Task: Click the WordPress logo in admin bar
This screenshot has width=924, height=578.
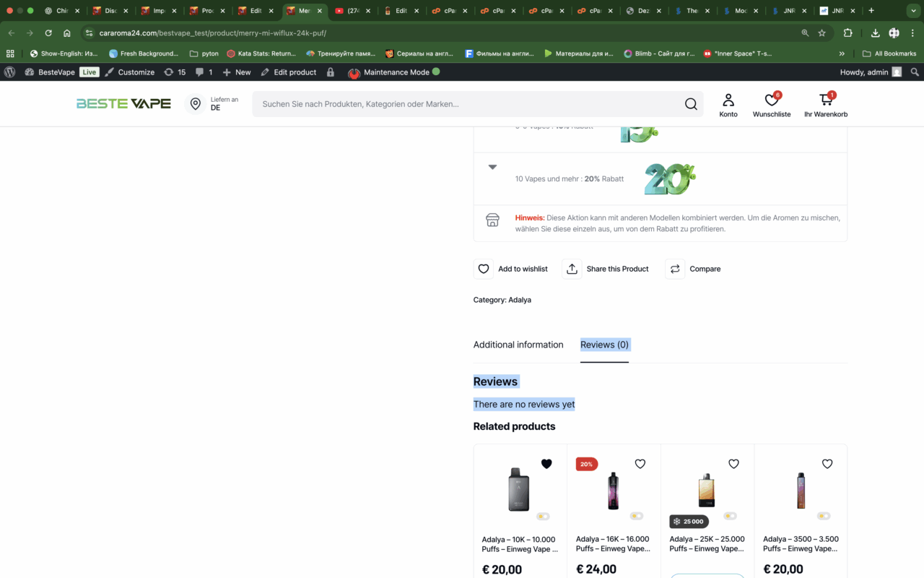Action: coord(10,72)
